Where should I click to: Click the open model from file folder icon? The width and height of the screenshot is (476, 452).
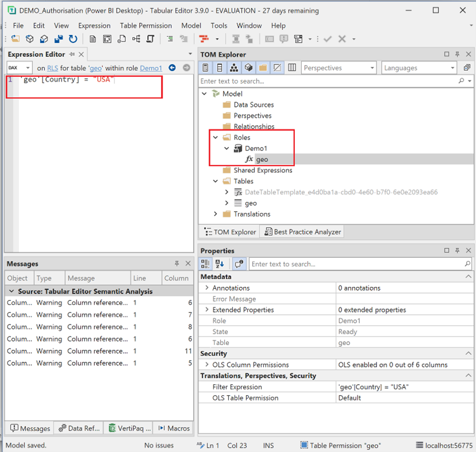coord(16,39)
